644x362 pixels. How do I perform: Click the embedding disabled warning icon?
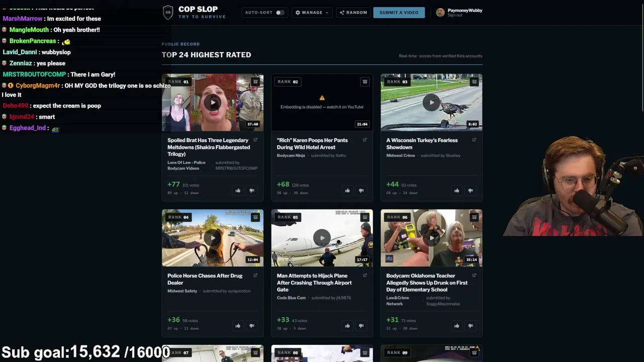[x=322, y=98]
